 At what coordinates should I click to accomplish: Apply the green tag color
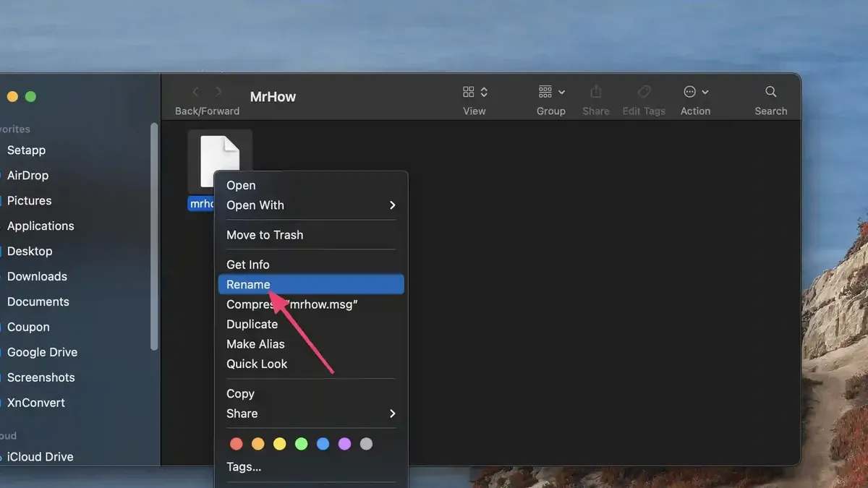coord(302,444)
